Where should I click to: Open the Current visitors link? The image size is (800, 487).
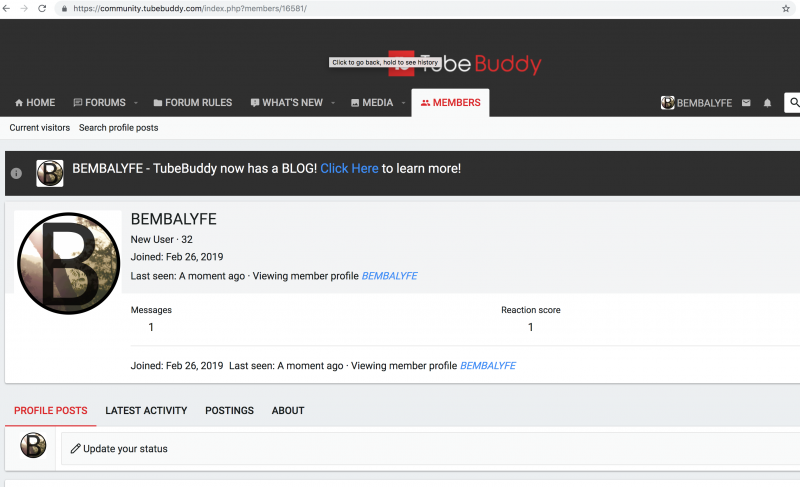(40, 128)
